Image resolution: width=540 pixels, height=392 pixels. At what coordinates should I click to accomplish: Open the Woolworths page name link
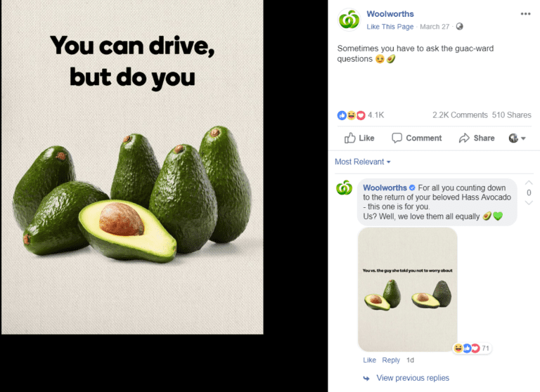(x=390, y=14)
